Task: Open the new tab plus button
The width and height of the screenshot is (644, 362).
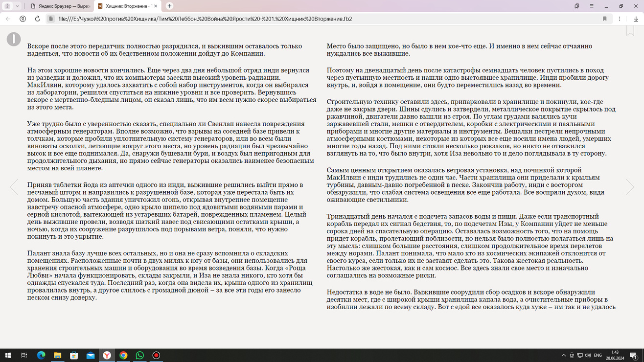Action: (169, 6)
